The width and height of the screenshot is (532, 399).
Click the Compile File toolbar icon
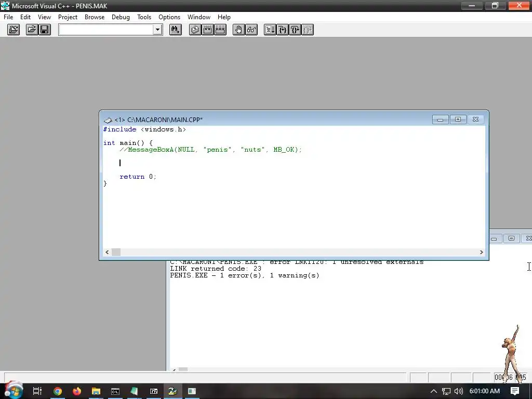coord(195,30)
